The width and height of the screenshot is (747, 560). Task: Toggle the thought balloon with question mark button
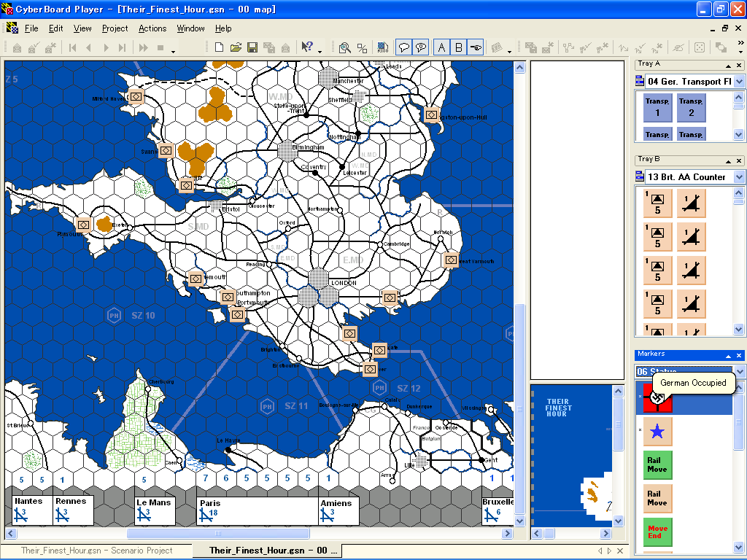421,47
